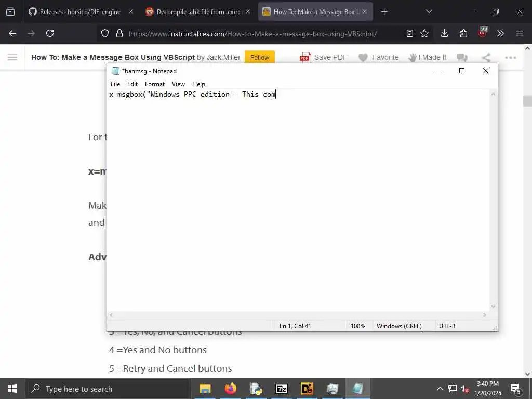Click UTF-8 encoding status entry
The image size is (532, 399).
[x=447, y=326]
